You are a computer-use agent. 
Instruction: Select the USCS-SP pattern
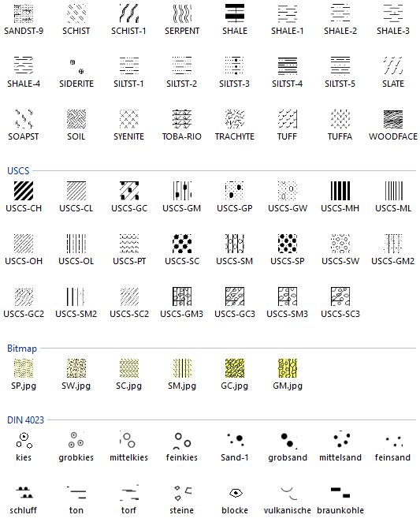(x=288, y=244)
